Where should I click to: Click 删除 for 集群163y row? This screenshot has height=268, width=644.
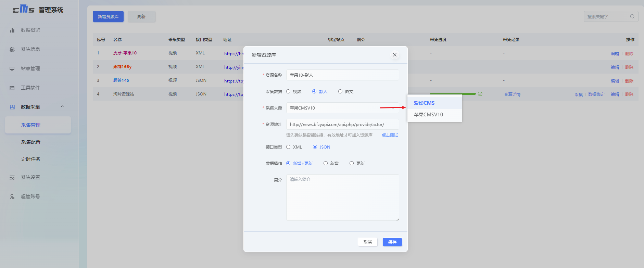tap(629, 67)
